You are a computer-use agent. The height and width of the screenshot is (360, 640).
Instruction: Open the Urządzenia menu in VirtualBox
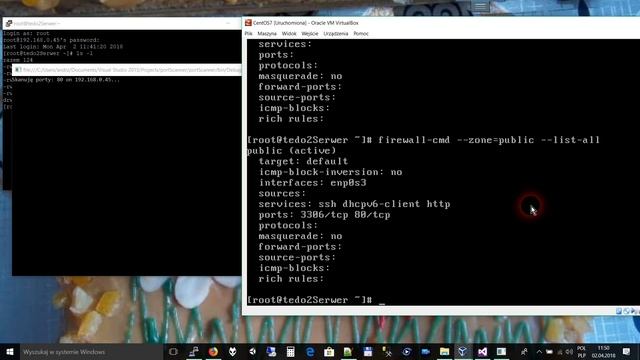point(336,33)
